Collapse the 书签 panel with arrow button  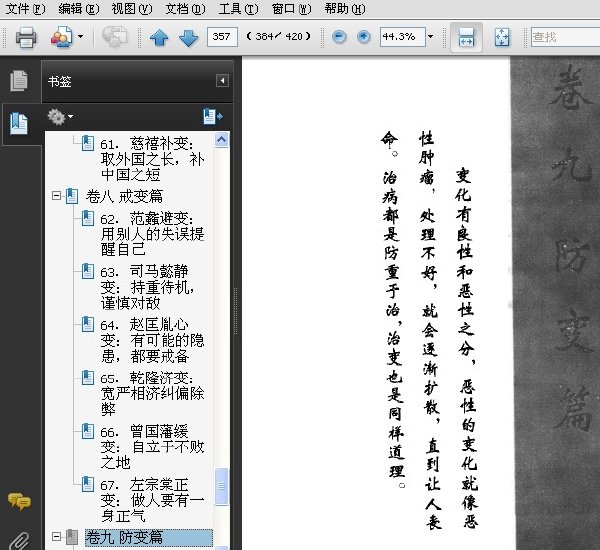(222, 81)
